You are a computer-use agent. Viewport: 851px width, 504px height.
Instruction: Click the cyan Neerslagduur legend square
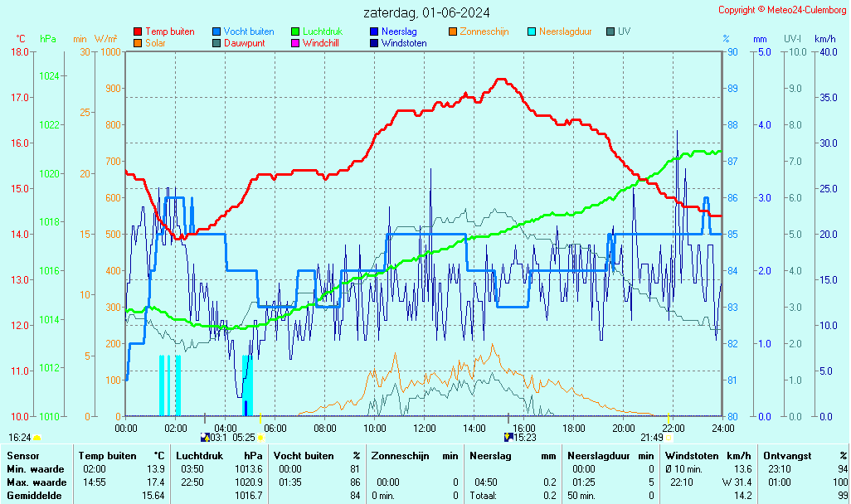[532, 31]
